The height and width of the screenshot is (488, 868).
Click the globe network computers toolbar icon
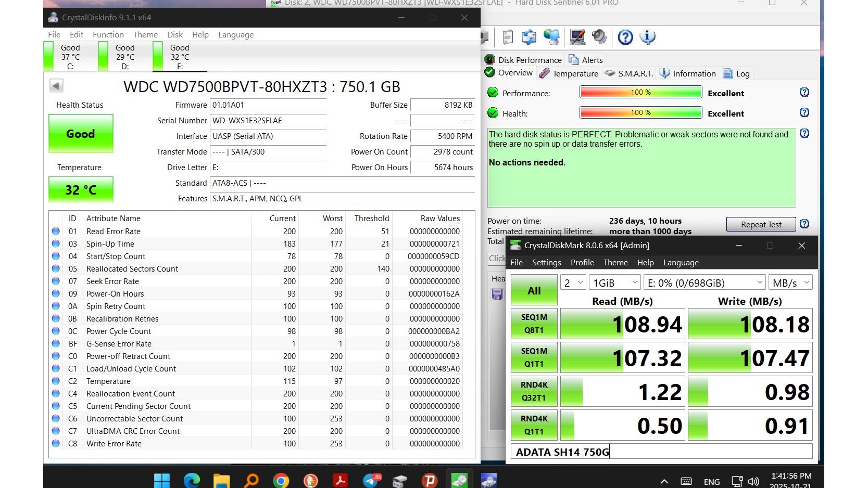pyautogui.click(x=551, y=37)
